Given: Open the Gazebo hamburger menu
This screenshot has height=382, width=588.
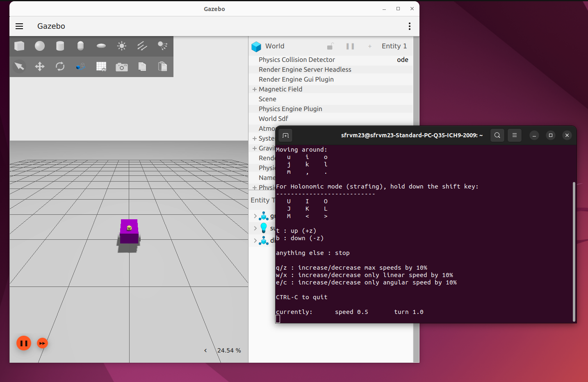Looking at the screenshot, I should tap(19, 26).
